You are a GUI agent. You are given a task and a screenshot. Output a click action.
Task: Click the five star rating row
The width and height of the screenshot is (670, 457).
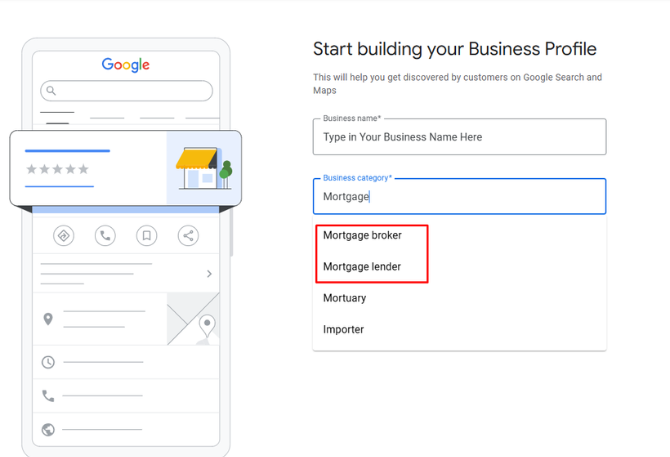coord(57,169)
